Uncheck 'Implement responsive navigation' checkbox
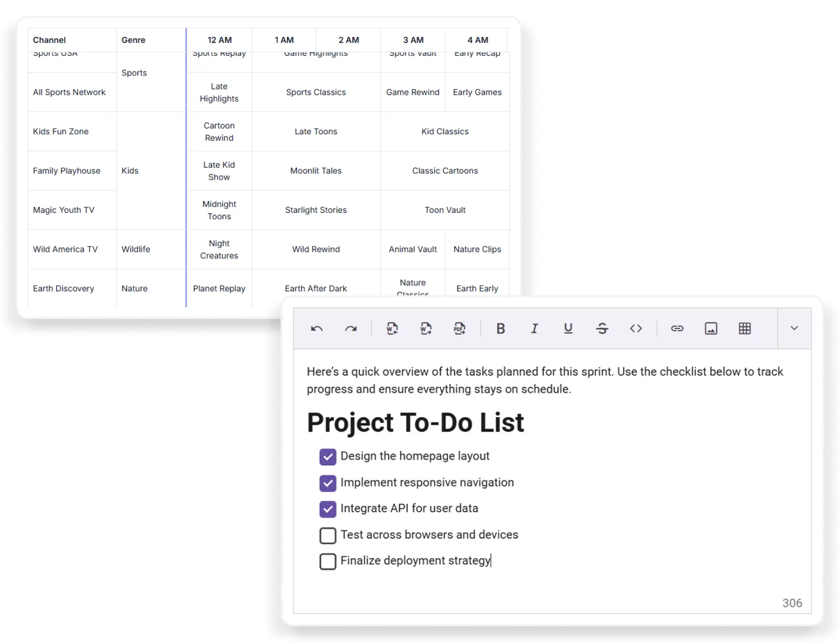This screenshot has height=642, width=840. pyautogui.click(x=328, y=483)
